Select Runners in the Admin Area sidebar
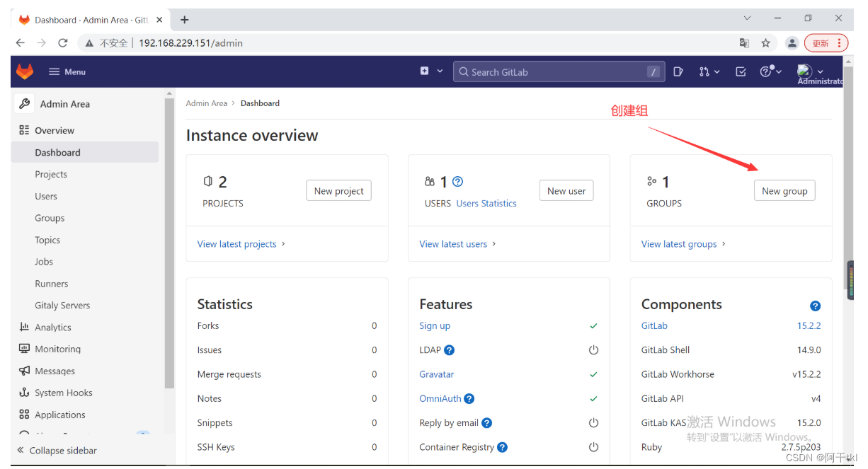Viewport: 868px width, 469px height. coord(51,283)
